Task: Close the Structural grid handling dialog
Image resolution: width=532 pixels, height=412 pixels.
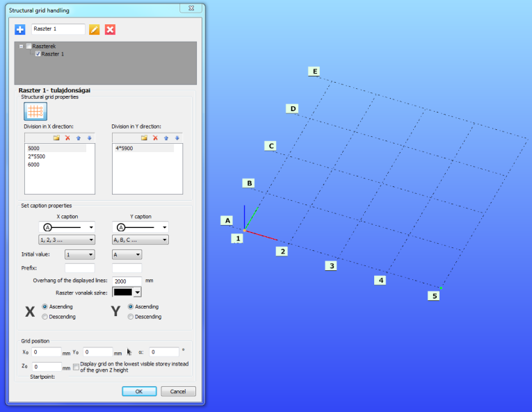Action: tap(191, 8)
